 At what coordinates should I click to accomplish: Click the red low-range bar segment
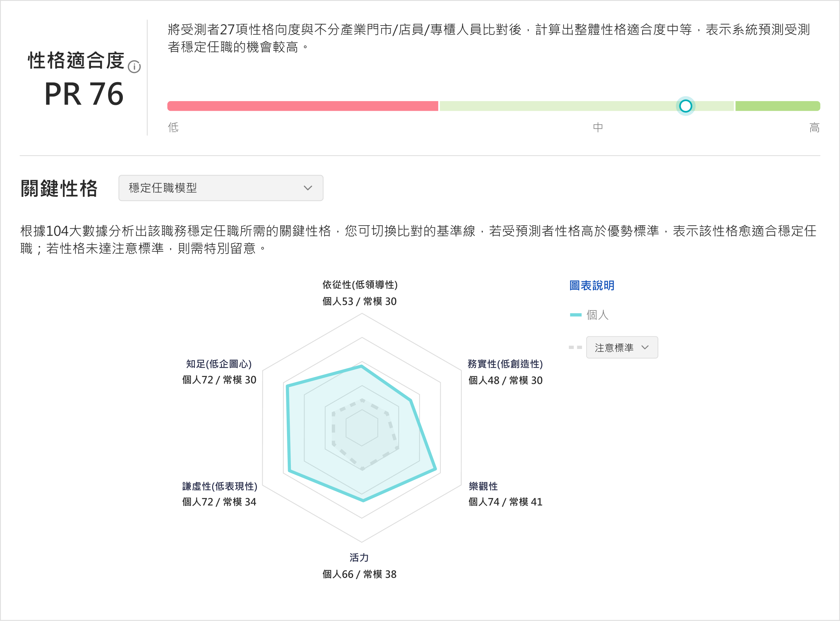pos(302,106)
